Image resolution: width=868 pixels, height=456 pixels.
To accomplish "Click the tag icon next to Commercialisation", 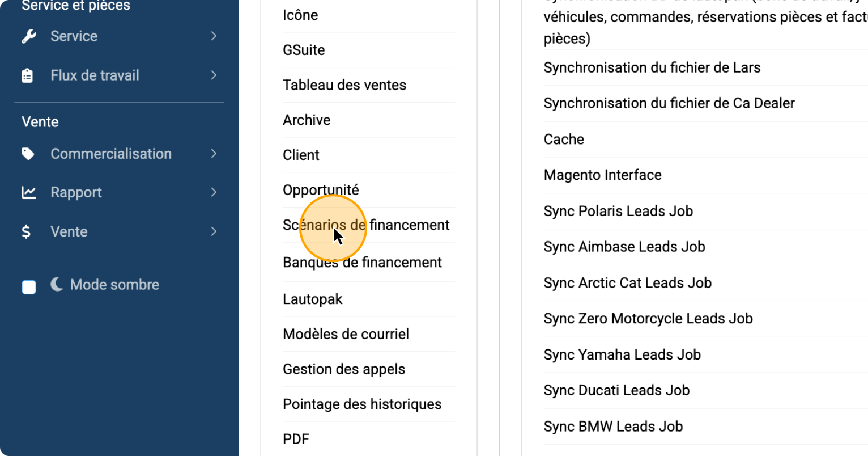I will 28,154.
